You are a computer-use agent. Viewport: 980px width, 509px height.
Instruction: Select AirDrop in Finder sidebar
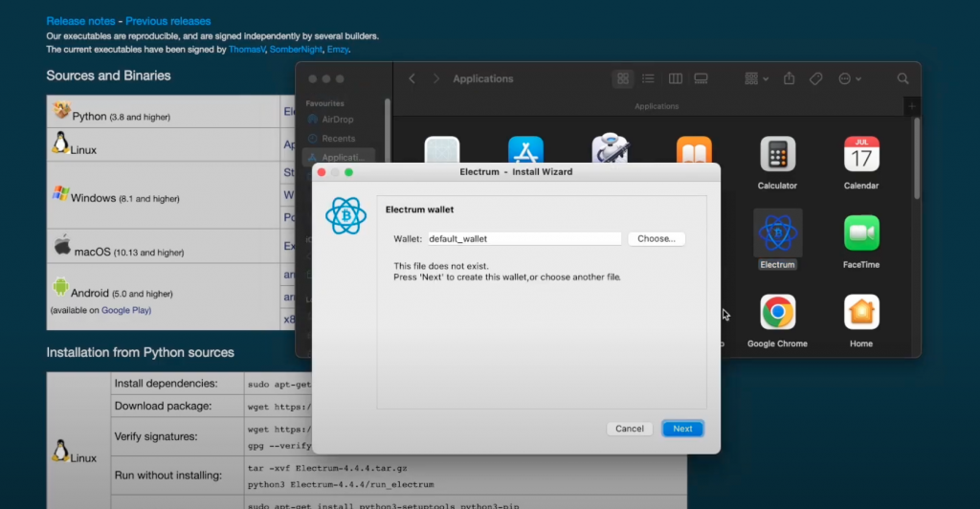338,120
